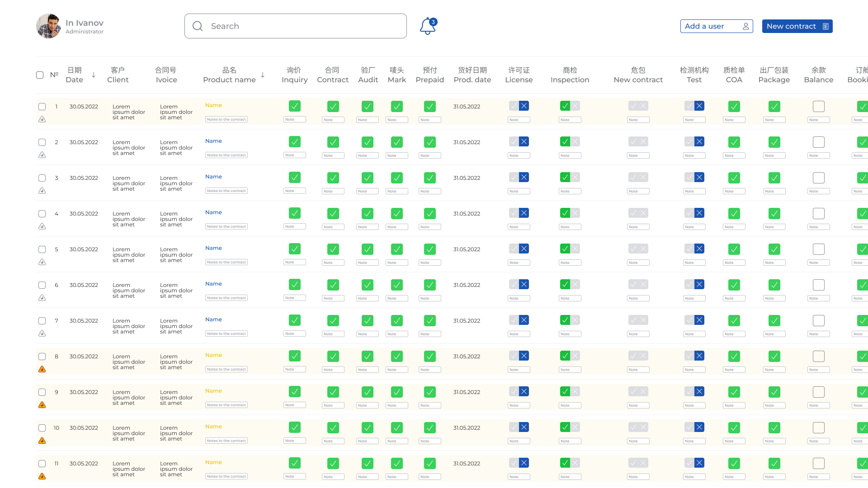Tick the Balance checkbox in row 4
Viewport: 868px width, 488px height.
[x=818, y=213]
